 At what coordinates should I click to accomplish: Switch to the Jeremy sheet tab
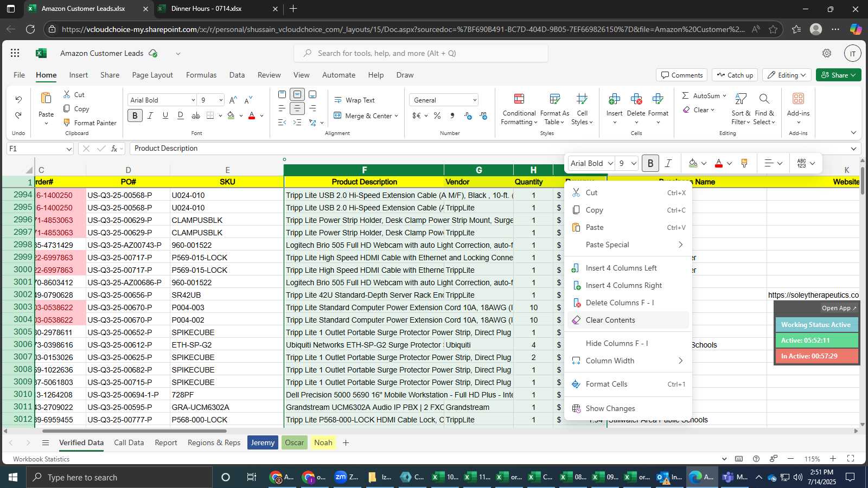263,442
